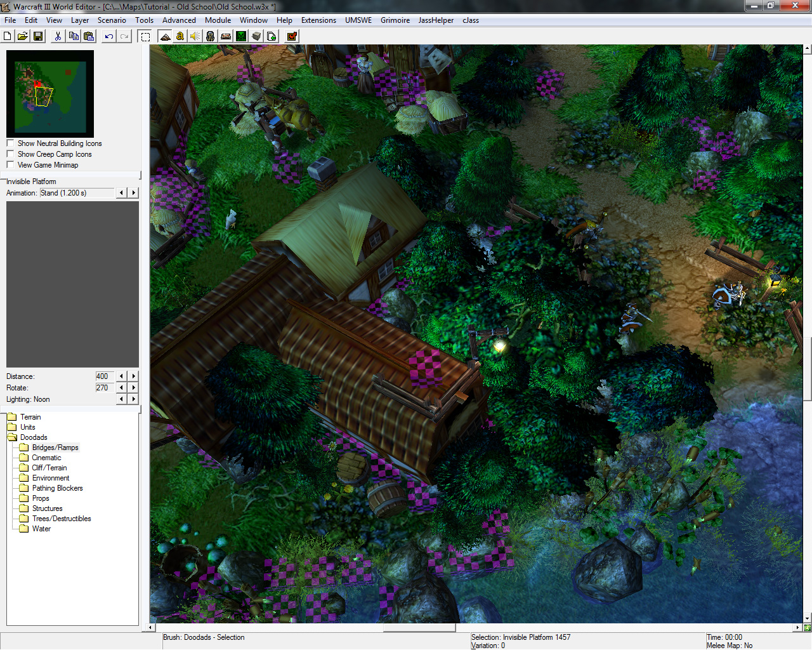Image resolution: width=812 pixels, height=650 pixels.
Task: Select the Water doodad category
Action: [41, 529]
